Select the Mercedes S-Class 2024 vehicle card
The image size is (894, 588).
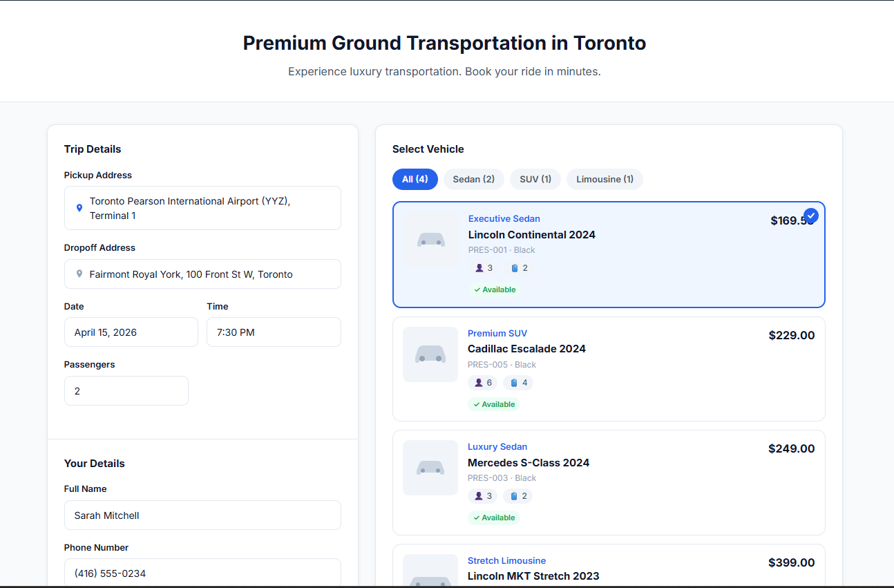pyautogui.click(x=608, y=482)
